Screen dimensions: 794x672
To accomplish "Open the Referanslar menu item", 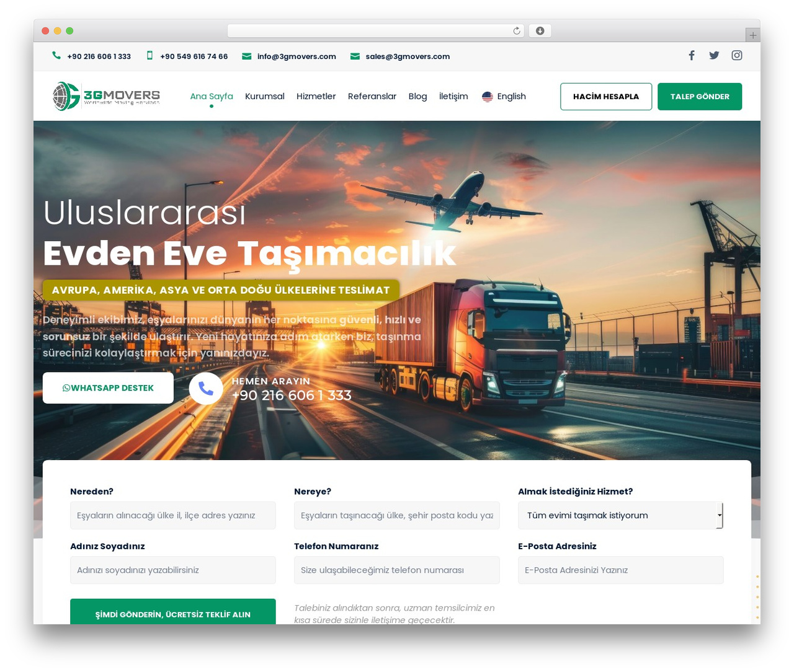I will 372,96.
